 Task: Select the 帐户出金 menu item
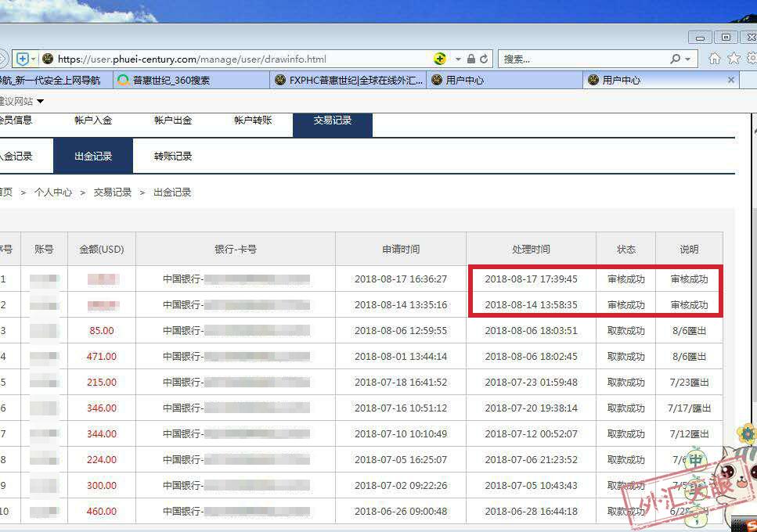coord(175,120)
